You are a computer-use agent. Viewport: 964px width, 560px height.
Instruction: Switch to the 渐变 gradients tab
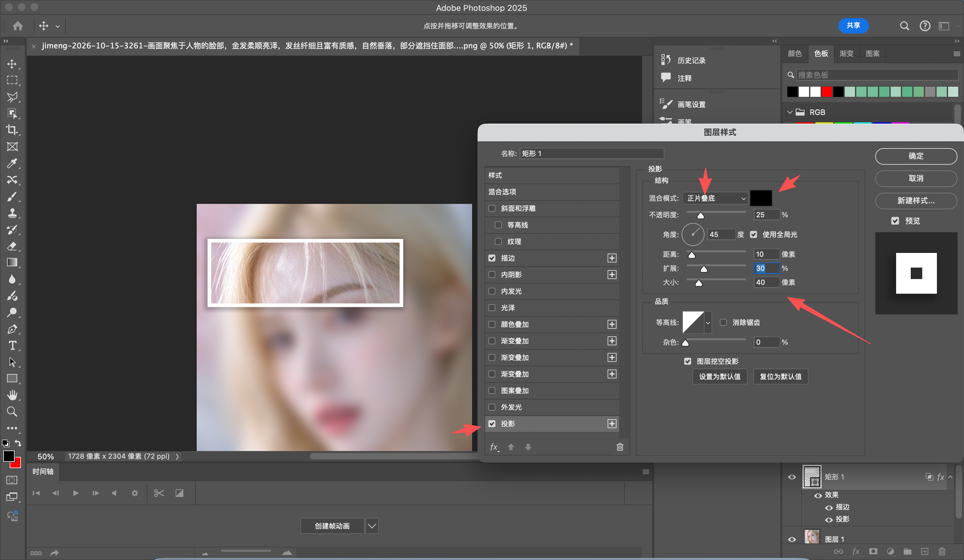tap(846, 54)
